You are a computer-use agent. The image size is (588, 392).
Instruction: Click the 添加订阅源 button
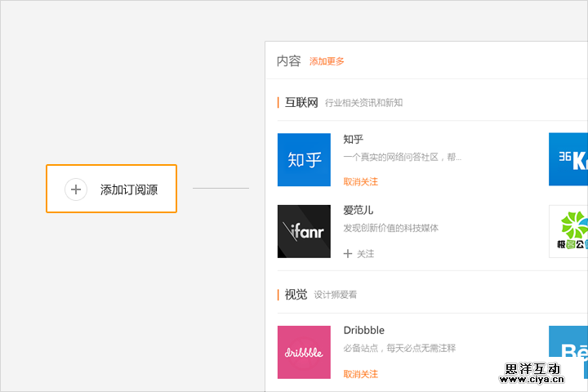[111, 189]
